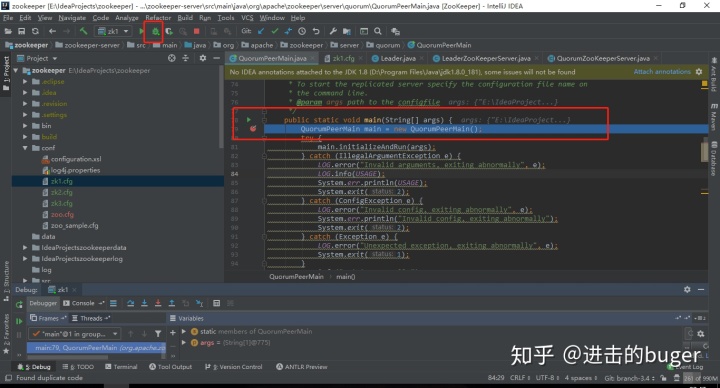The width and height of the screenshot is (720, 388).
Task: Click the Search Everywhere magnifier icon
Action: pyautogui.click(x=378, y=31)
